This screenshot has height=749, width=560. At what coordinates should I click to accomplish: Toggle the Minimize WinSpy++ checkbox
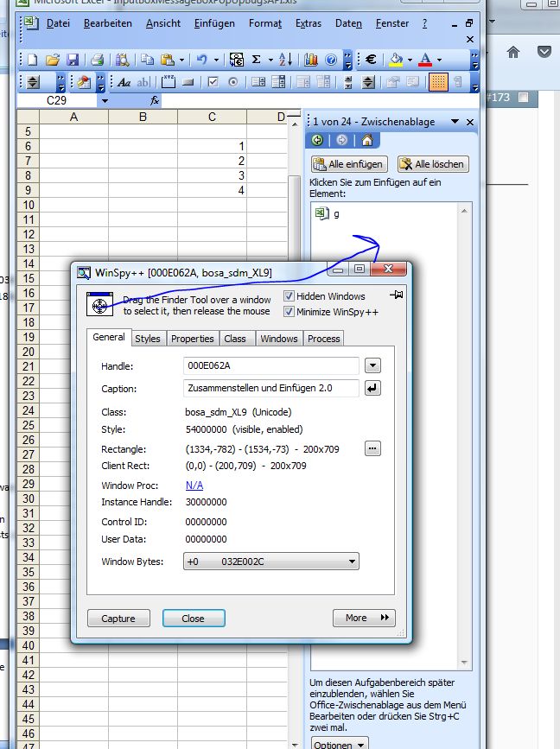click(289, 312)
